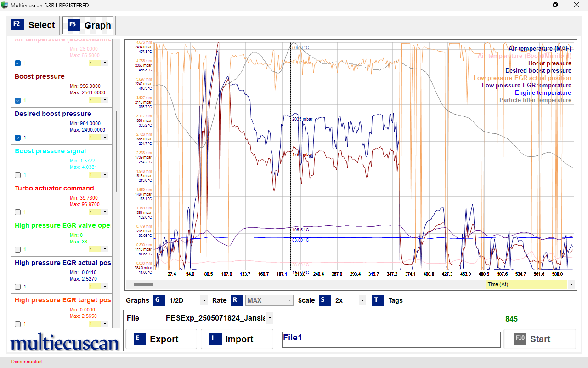Image resolution: width=588 pixels, height=368 pixels.
Task: Click the R shortcut icon for Rate
Action: point(237,300)
